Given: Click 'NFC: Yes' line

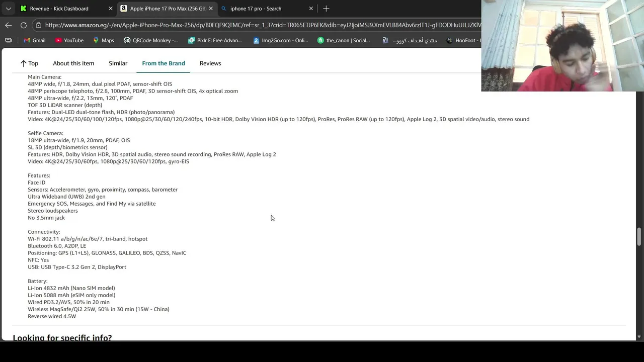Looking at the screenshot, I should pos(38,260).
